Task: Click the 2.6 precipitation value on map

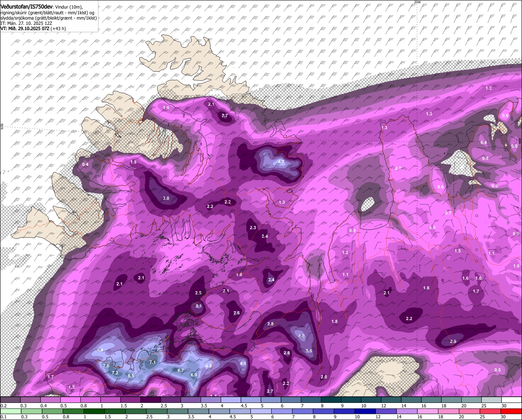Action: click(237, 313)
